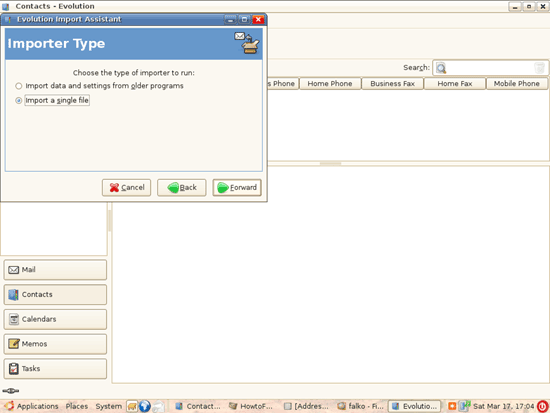Sort by the Mobile Phone column header

point(517,84)
